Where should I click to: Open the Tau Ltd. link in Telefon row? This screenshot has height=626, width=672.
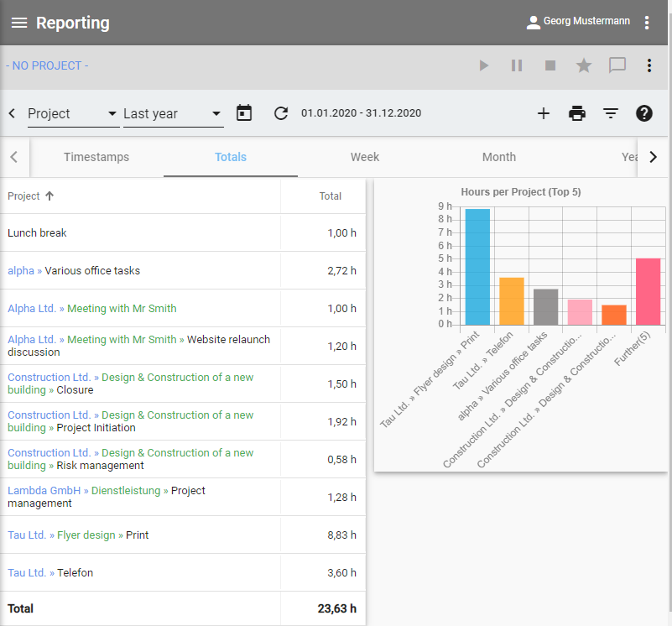27,572
